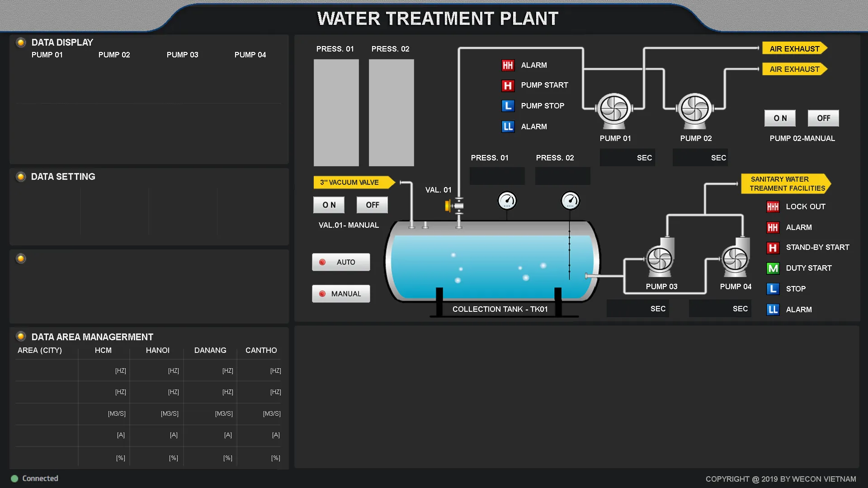Switch to AUTO mode

pos(341,262)
